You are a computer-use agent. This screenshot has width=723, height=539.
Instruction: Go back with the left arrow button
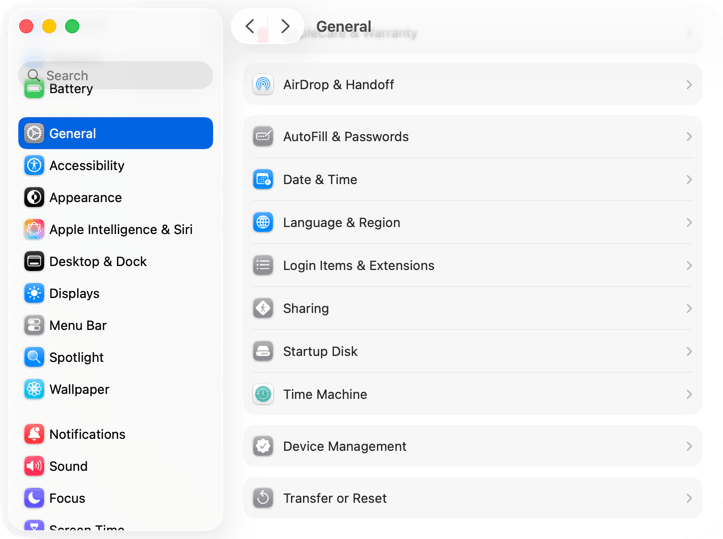pos(250,26)
